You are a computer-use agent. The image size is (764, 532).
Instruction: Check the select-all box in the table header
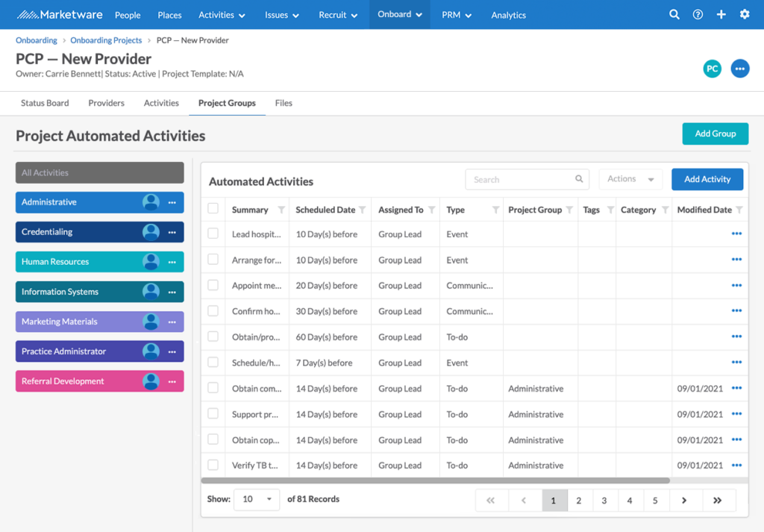click(213, 210)
